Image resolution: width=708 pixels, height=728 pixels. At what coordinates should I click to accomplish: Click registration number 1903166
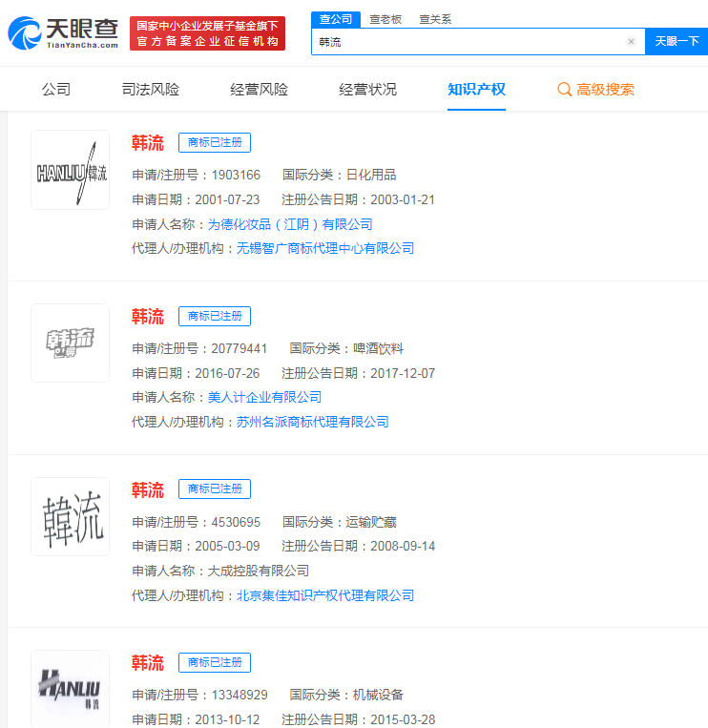click(236, 175)
